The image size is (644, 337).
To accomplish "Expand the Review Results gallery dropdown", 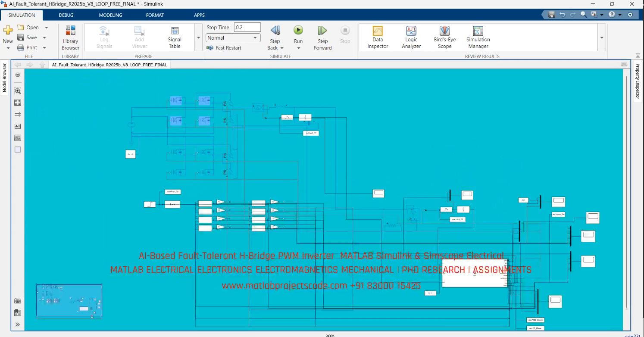I will [x=602, y=37].
